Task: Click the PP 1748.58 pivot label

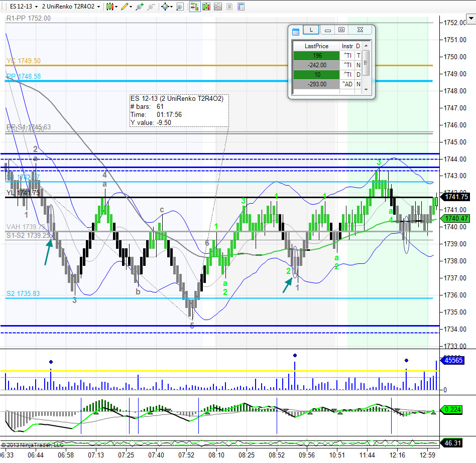Action: coord(24,76)
